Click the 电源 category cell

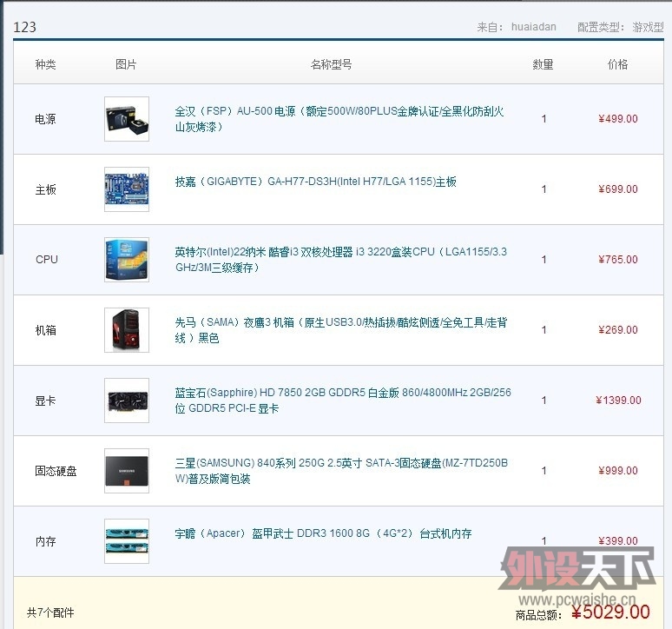click(x=45, y=119)
